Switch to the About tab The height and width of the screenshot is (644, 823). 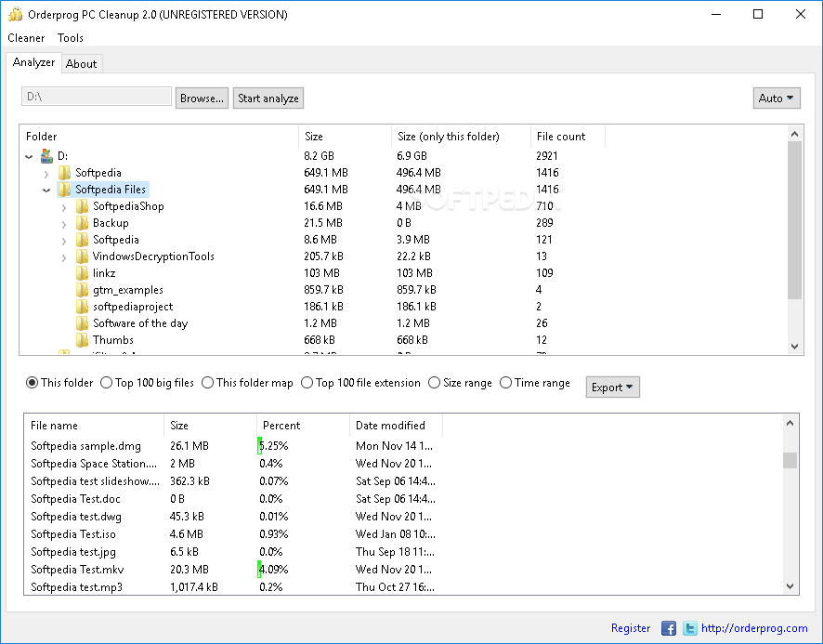click(x=82, y=63)
